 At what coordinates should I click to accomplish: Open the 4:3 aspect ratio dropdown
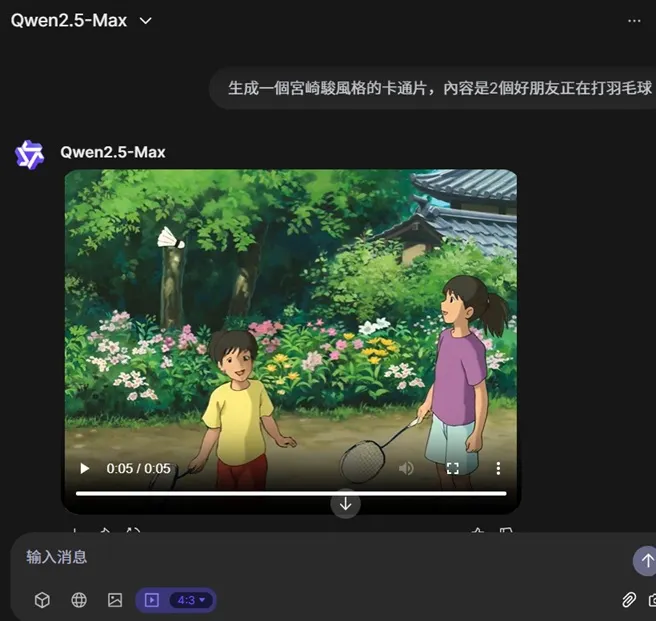(191, 600)
